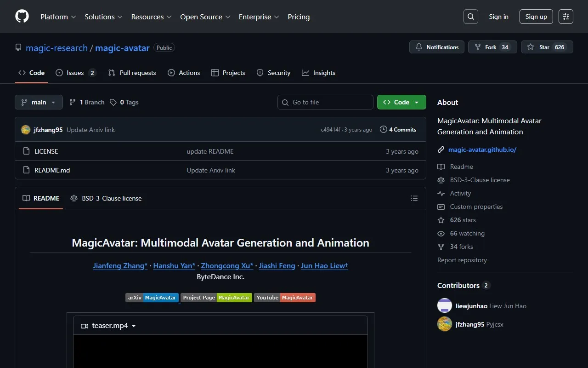588x368 pixels.
Task: Select the BSD-3-Clause license tab
Action: (106, 198)
